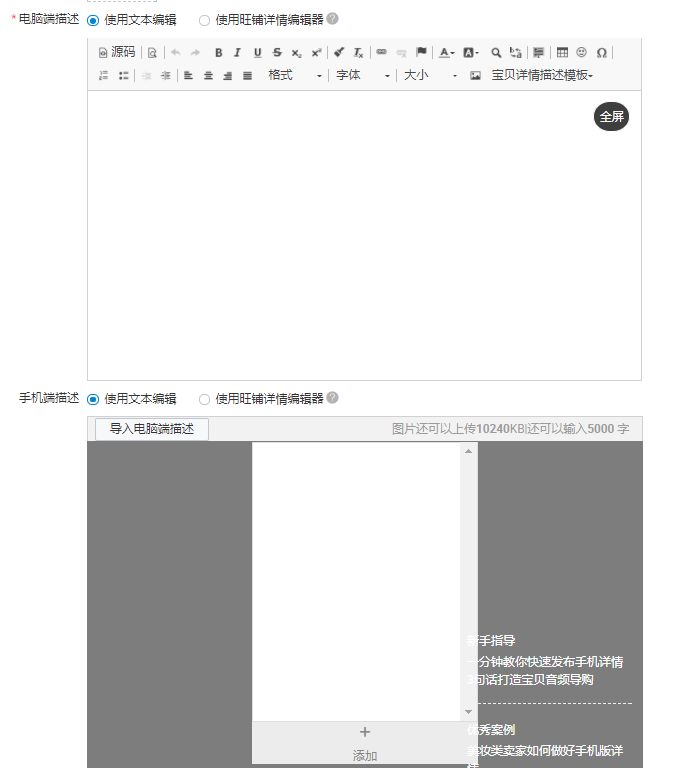Click the replace text icon
The image size is (682, 768).
[515, 52]
